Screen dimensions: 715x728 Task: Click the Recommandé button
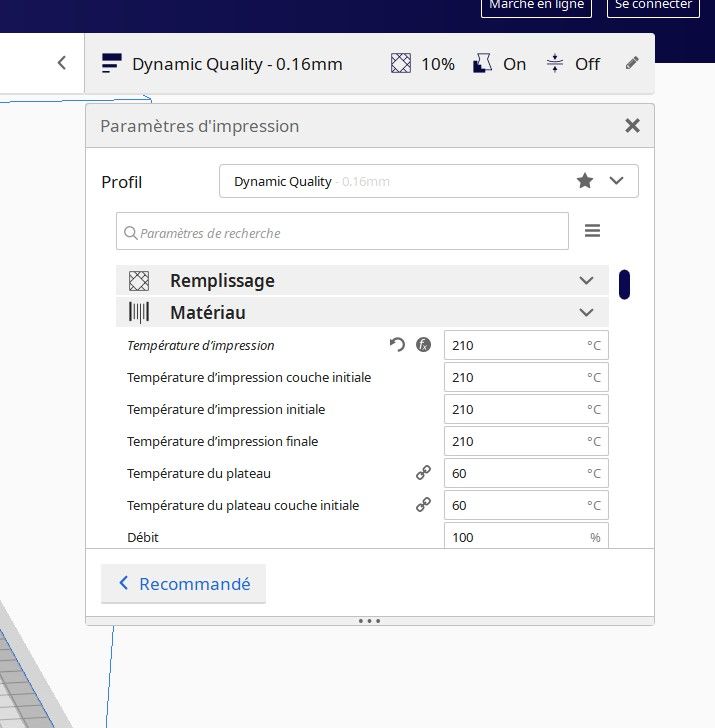pyautogui.click(x=183, y=584)
